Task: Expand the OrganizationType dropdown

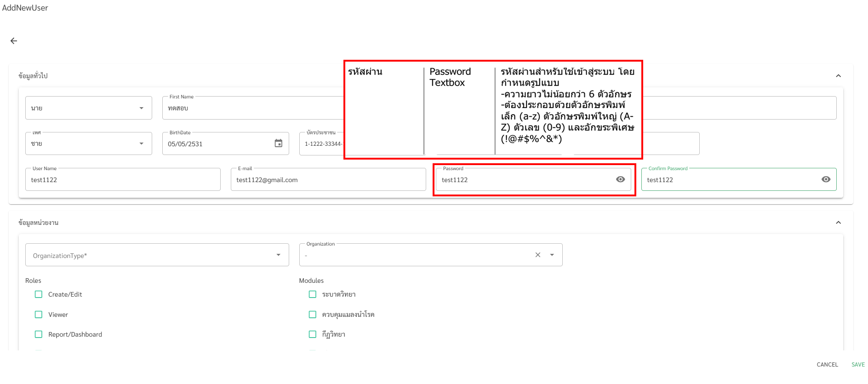Action: tap(278, 255)
